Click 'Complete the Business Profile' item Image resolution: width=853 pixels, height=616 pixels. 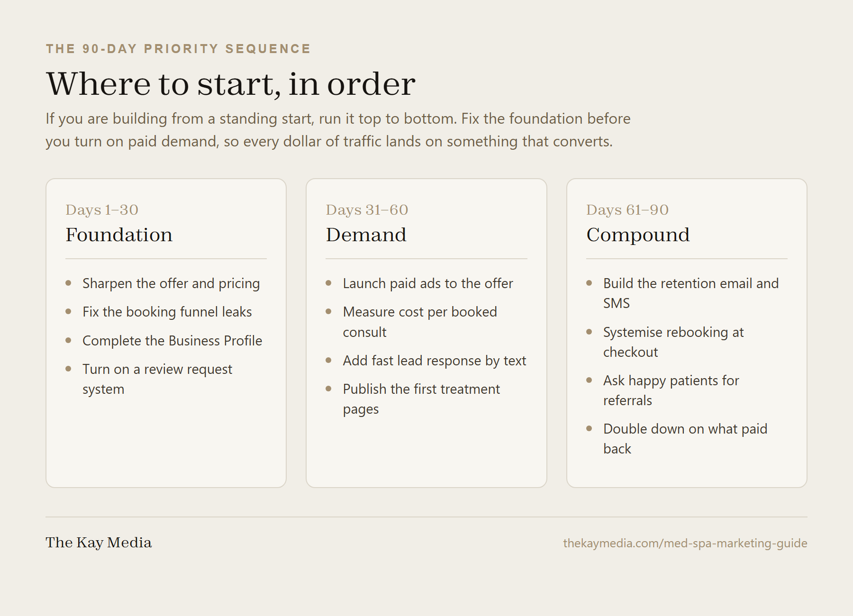[172, 341]
